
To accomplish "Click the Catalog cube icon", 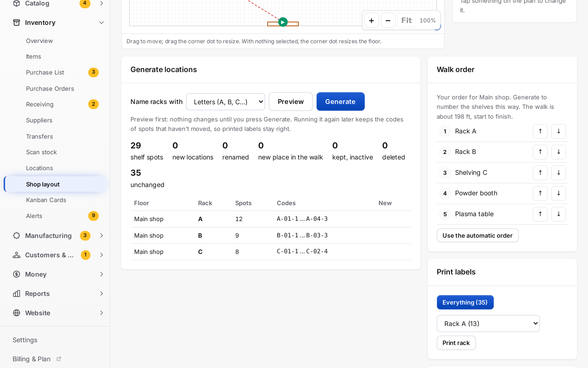I will pyautogui.click(x=17, y=3).
